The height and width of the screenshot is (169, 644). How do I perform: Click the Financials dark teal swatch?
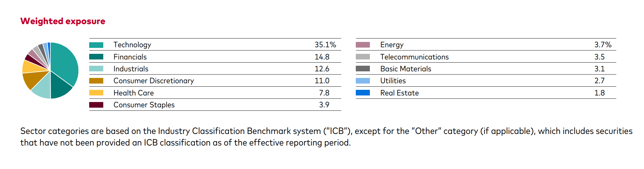[96, 57]
